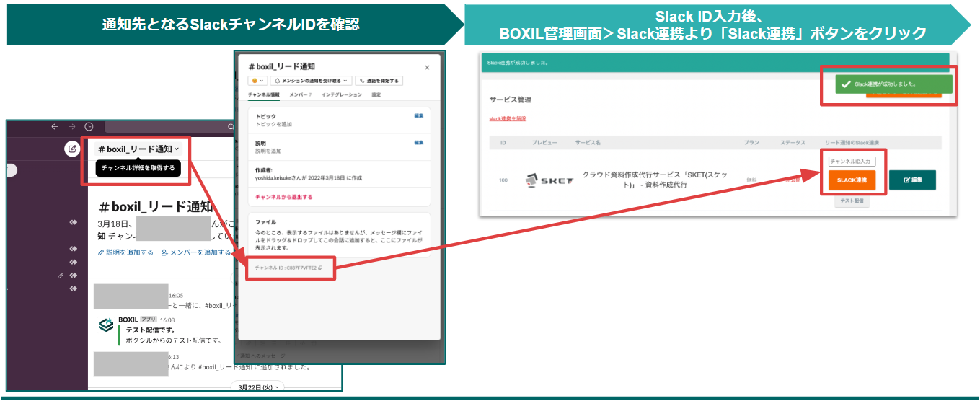This screenshot has width=980, height=401.
Task: Click the orange SLACK連携 button
Action: tap(852, 180)
